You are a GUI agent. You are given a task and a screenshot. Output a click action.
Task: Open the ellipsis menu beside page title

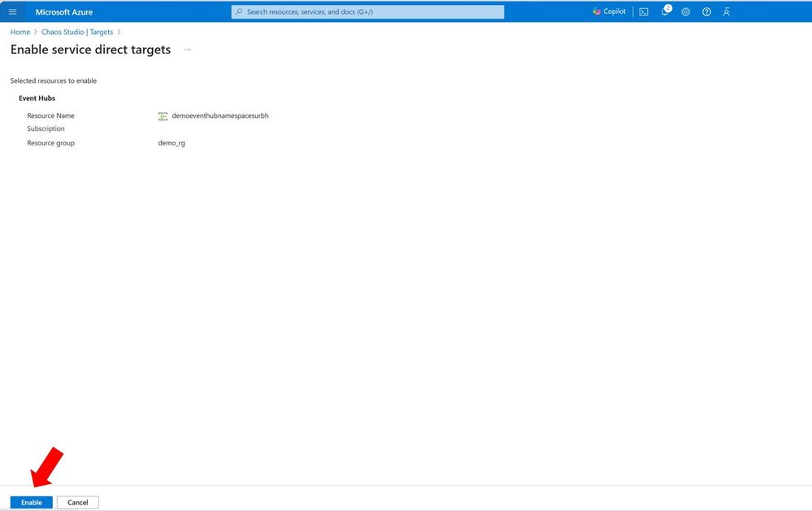(x=188, y=50)
